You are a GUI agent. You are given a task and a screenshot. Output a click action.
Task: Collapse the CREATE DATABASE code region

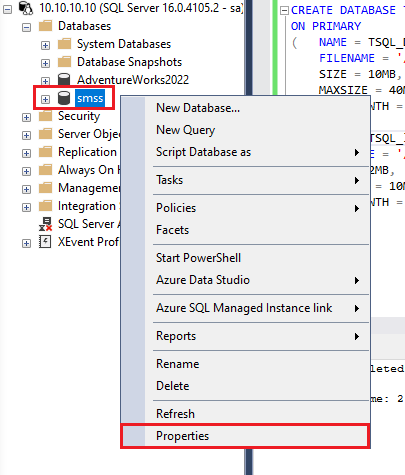click(x=284, y=11)
